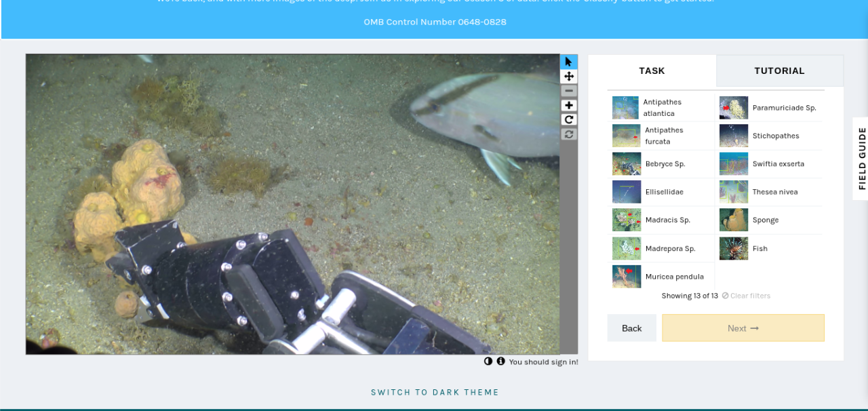Select the Sponge option

coord(770,220)
